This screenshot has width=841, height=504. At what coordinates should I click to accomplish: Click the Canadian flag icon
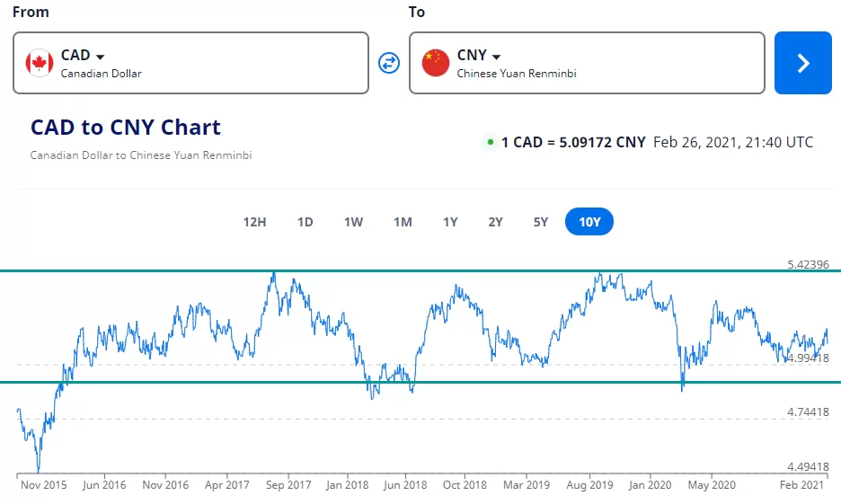(x=40, y=63)
